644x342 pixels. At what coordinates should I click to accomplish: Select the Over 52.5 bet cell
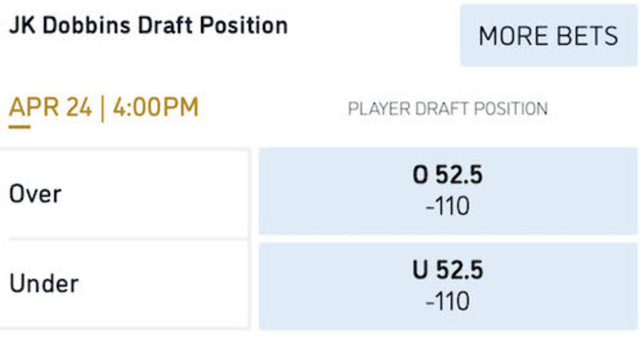(x=448, y=191)
